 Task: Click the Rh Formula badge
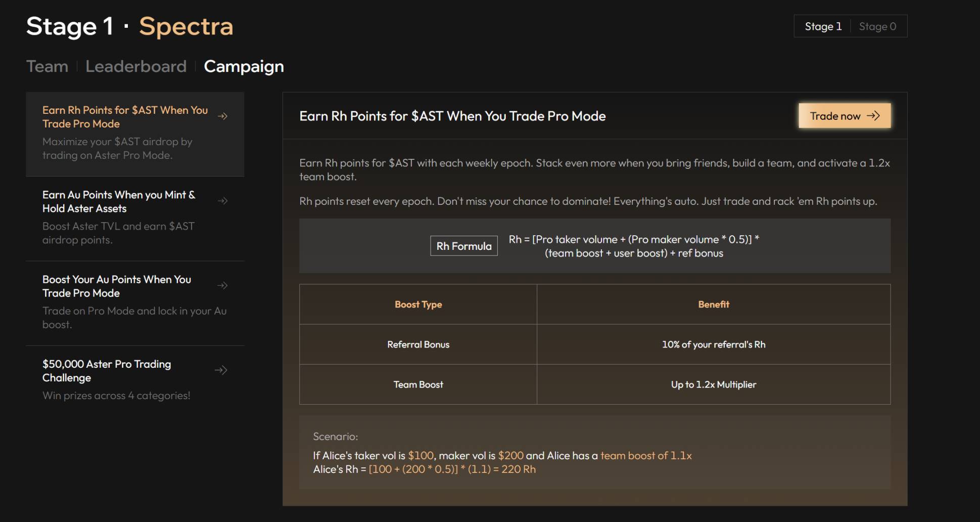(x=463, y=246)
